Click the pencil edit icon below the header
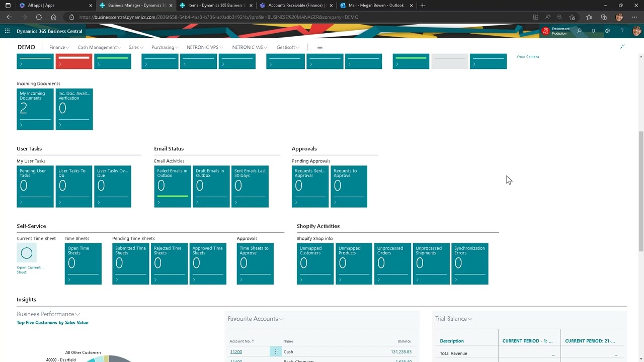This screenshot has width=644, height=362. click(622, 46)
